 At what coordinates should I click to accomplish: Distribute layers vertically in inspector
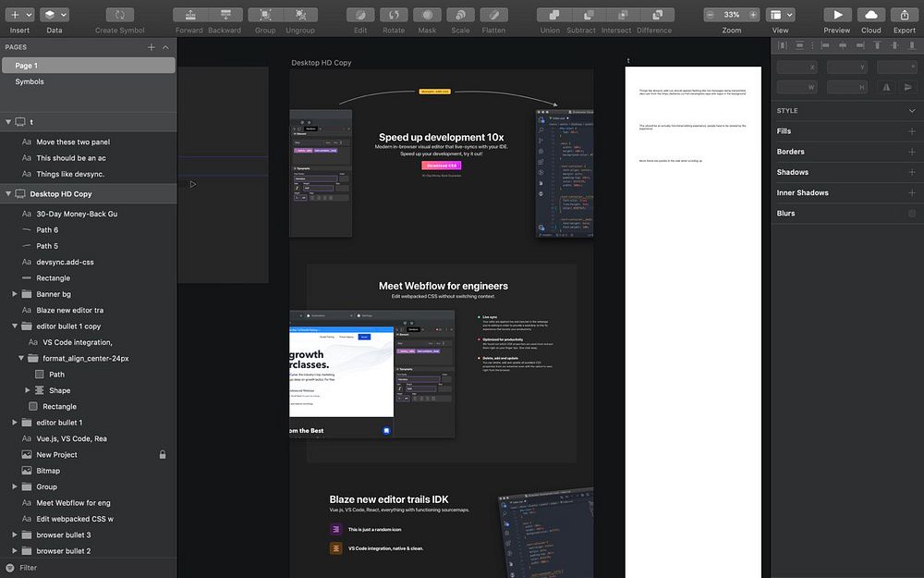click(799, 45)
